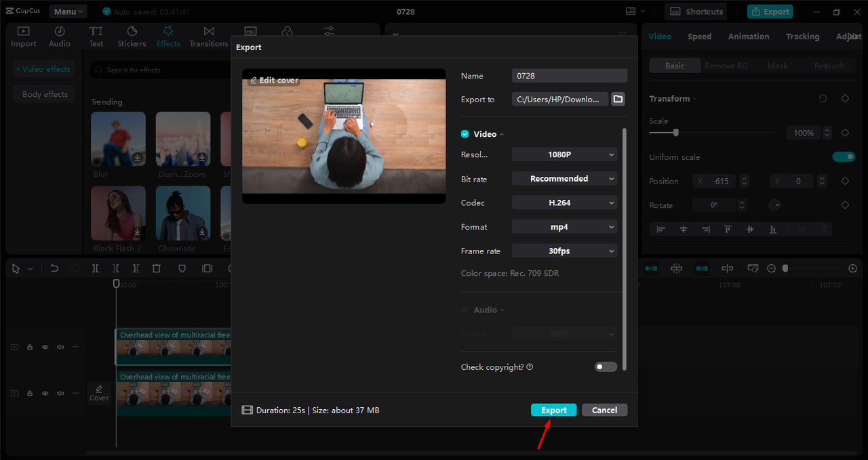Open the Frame rate 30fps dropdown
The width and height of the screenshot is (868, 460).
click(x=565, y=251)
